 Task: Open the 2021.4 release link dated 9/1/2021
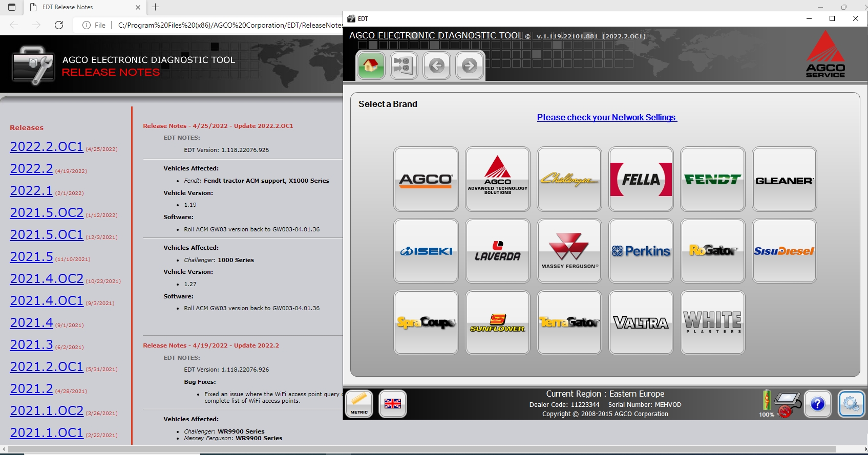coord(31,322)
